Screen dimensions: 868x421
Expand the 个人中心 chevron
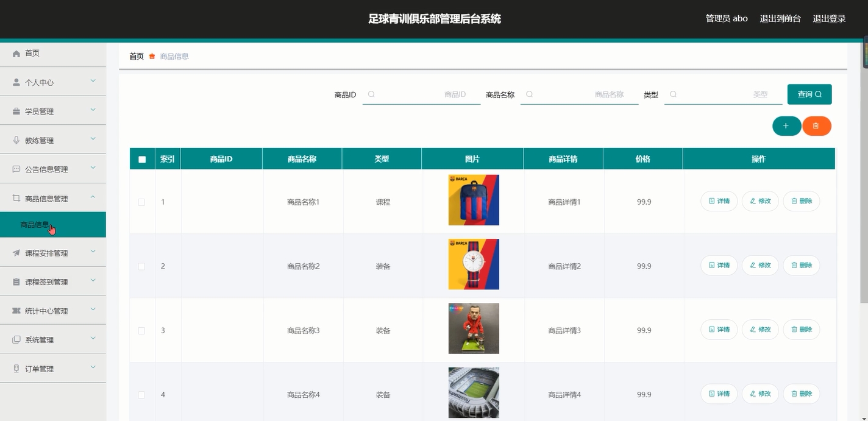click(93, 81)
